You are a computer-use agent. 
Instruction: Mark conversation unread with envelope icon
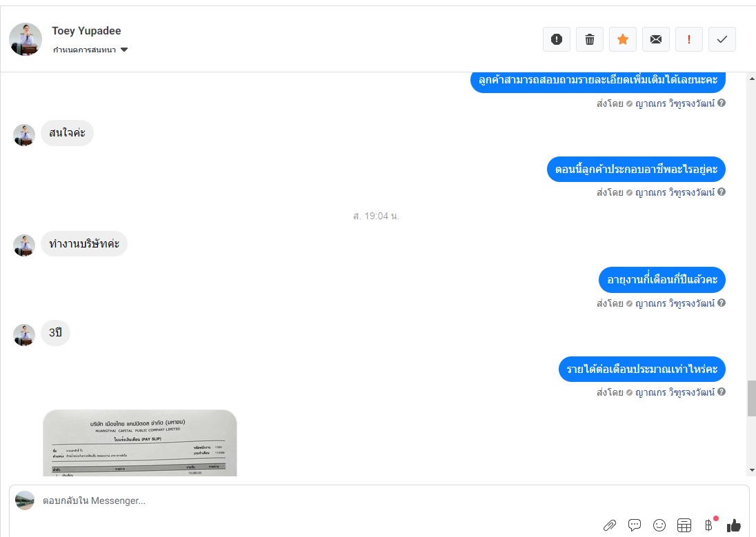coord(656,39)
